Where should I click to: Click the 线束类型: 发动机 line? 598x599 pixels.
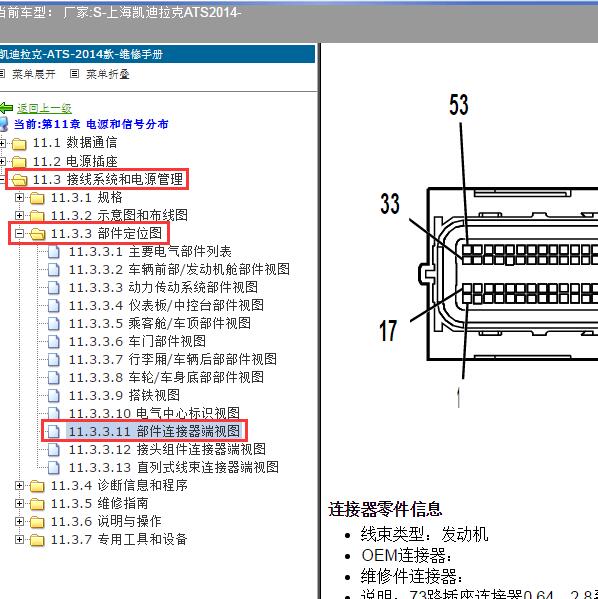(x=424, y=534)
